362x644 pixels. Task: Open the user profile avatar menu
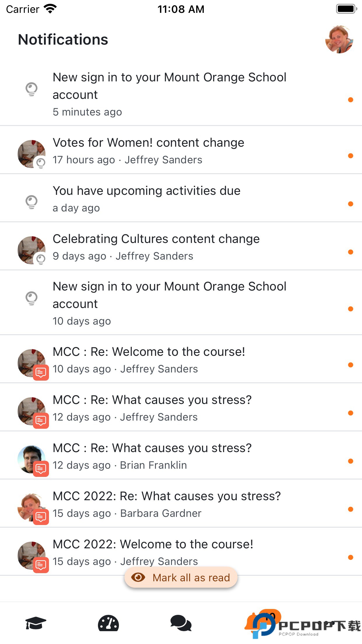(x=339, y=39)
